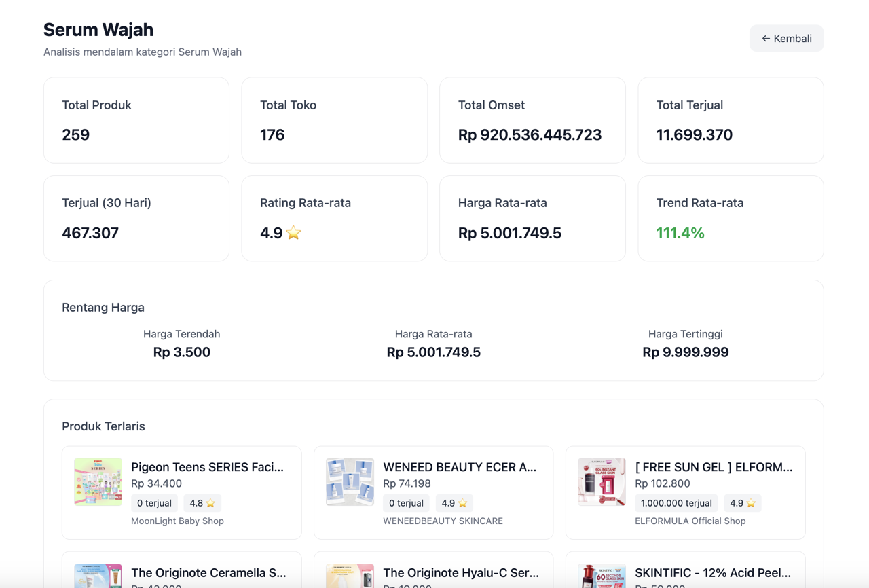Click ELFORMULA Free Sun Gel product image

click(602, 482)
